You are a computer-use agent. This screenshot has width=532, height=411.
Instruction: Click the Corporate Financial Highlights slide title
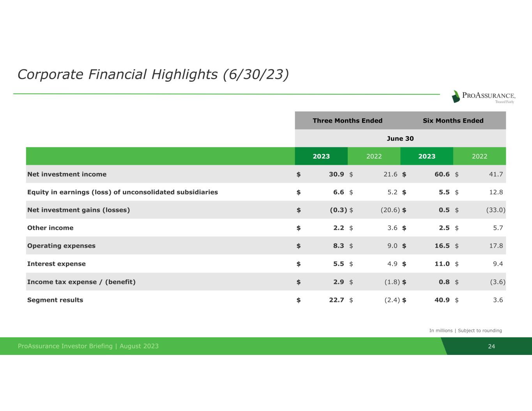click(153, 74)
